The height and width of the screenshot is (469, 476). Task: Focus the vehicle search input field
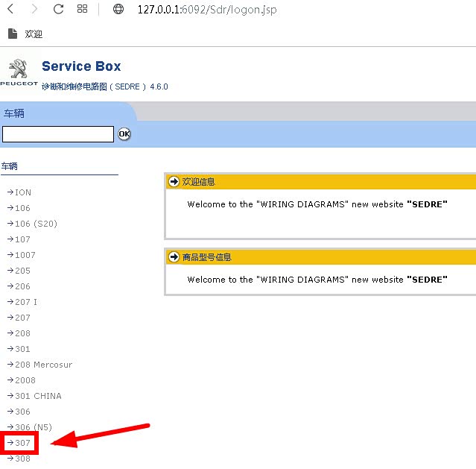tap(58, 134)
